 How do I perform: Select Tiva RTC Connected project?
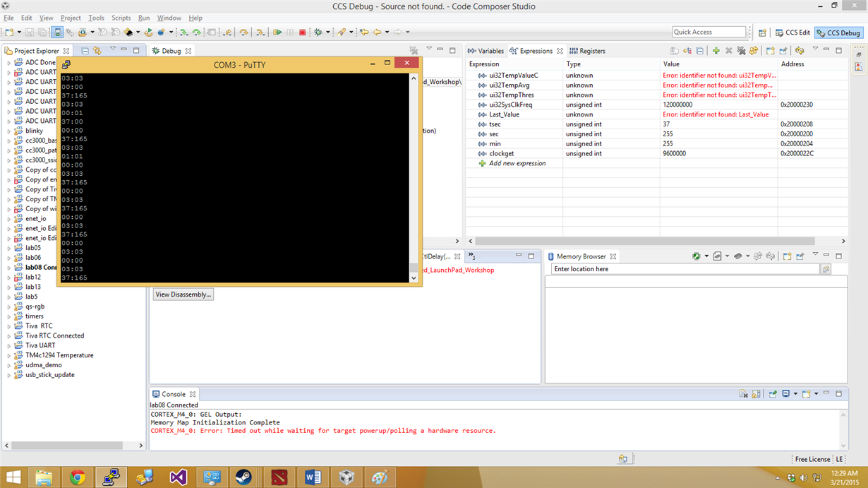[x=54, y=335]
